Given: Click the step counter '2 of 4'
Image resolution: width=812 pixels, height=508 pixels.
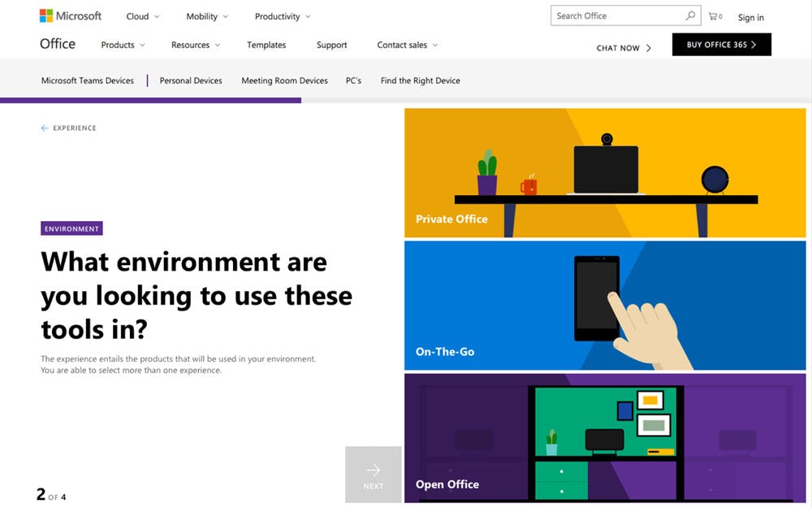Looking at the screenshot, I should coord(50,494).
